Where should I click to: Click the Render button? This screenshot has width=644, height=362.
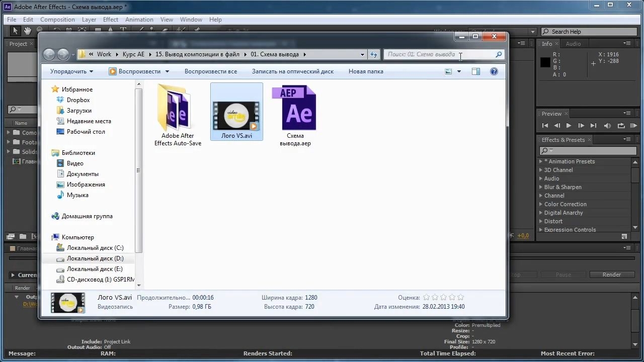tap(612, 275)
